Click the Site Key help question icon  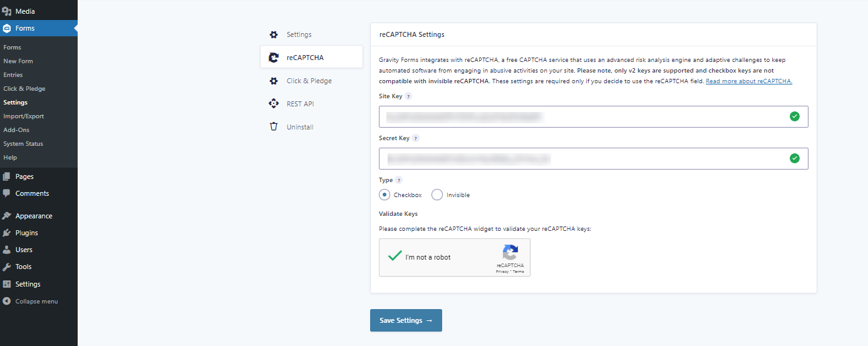(x=408, y=96)
